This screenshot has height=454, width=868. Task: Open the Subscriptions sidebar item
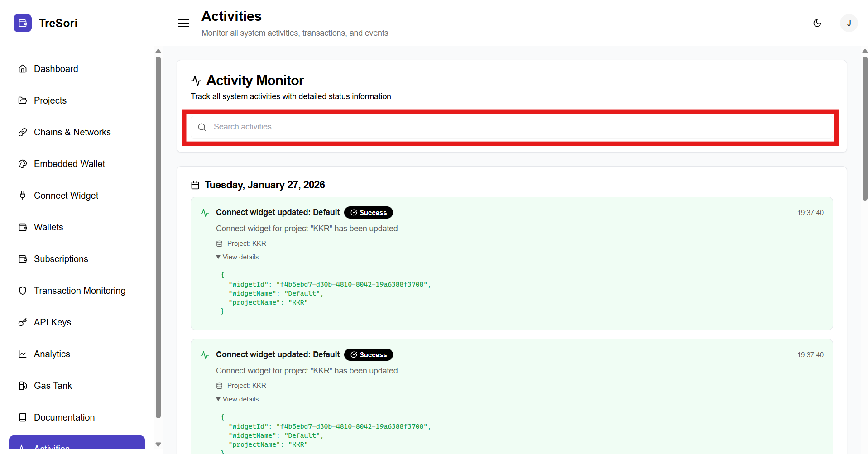pyautogui.click(x=61, y=259)
